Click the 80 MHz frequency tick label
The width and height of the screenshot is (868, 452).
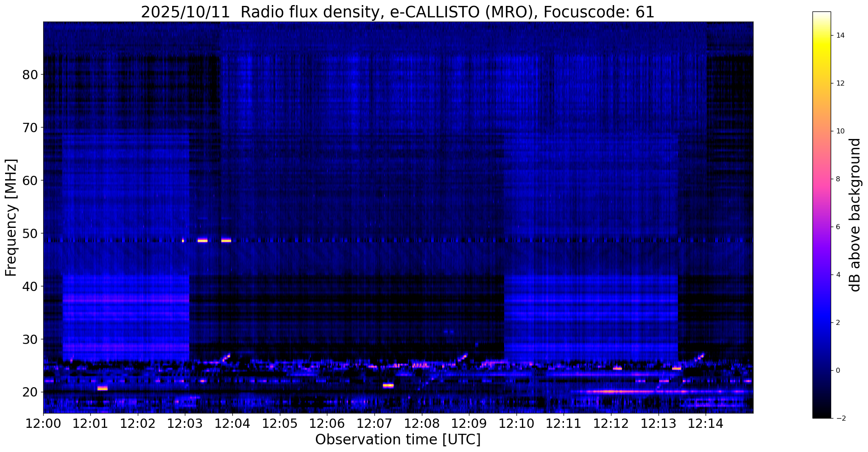(30, 75)
